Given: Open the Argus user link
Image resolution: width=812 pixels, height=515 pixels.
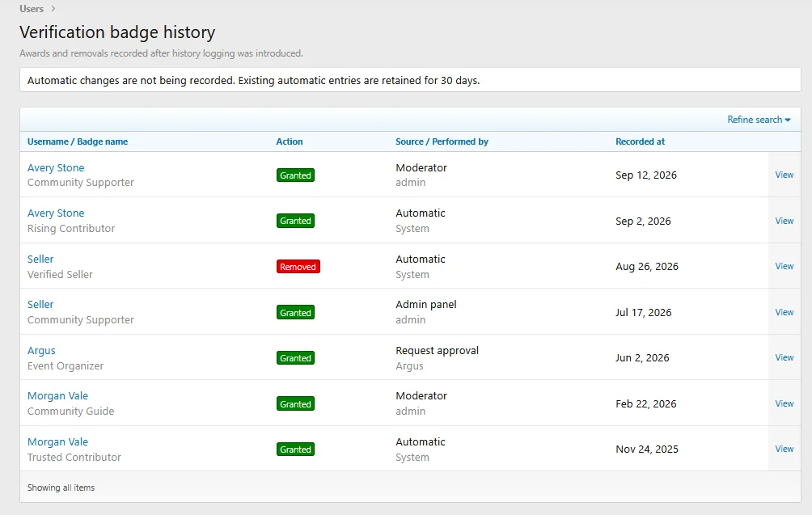Looking at the screenshot, I should coord(41,351).
